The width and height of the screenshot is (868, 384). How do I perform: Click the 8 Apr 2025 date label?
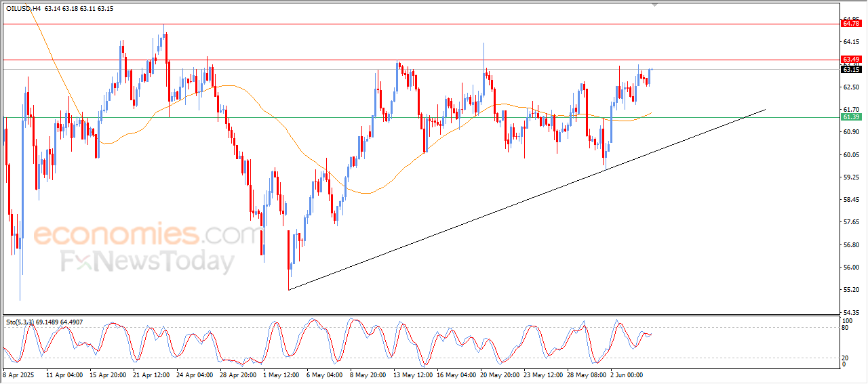17,374
